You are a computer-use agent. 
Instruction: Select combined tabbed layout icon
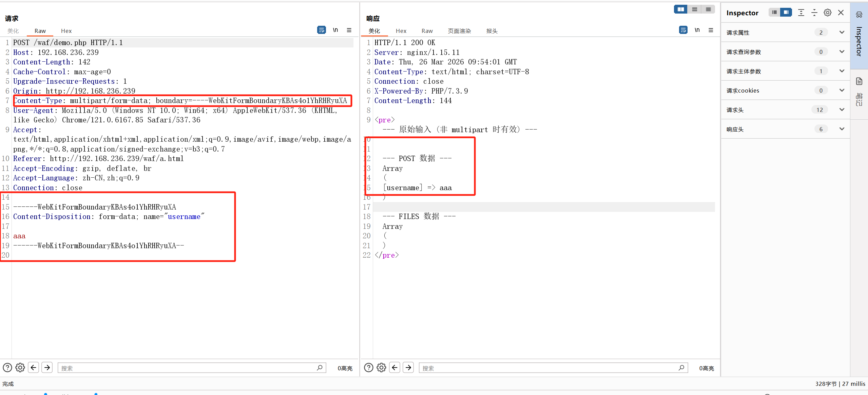click(708, 9)
